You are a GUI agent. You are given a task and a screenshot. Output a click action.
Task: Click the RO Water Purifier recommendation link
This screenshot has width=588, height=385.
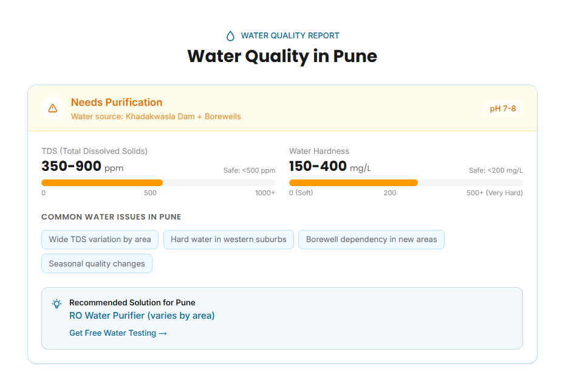142,316
